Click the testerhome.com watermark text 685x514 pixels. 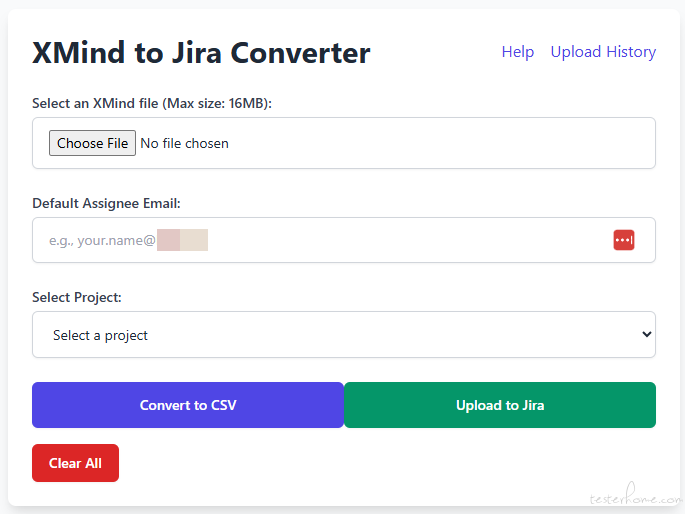click(634, 497)
